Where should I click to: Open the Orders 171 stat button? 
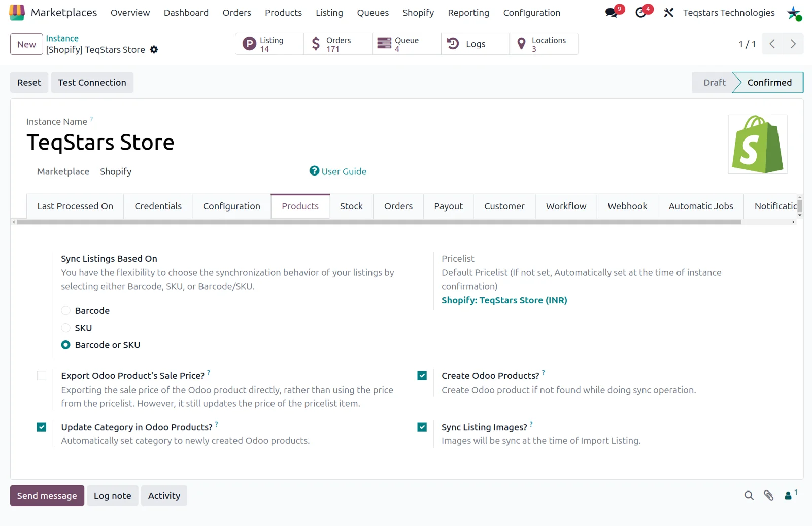click(x=339, y=44)
